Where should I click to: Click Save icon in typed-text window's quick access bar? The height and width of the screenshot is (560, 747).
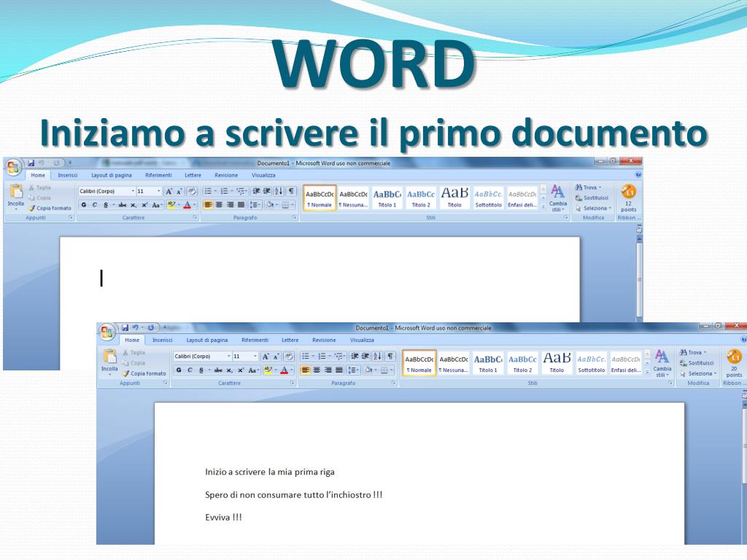[x=125, y=327]
